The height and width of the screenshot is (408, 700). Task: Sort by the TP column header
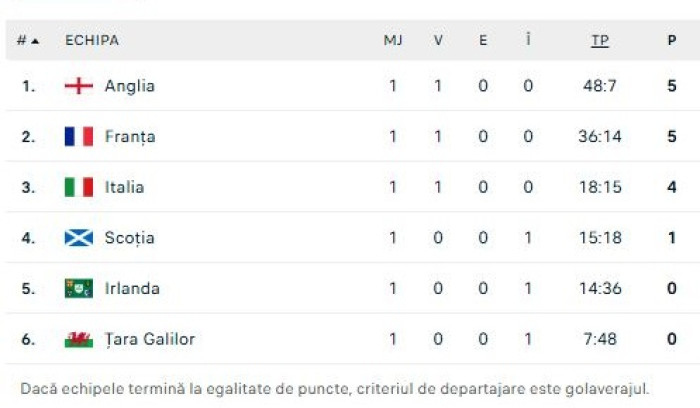coord(600,41)
